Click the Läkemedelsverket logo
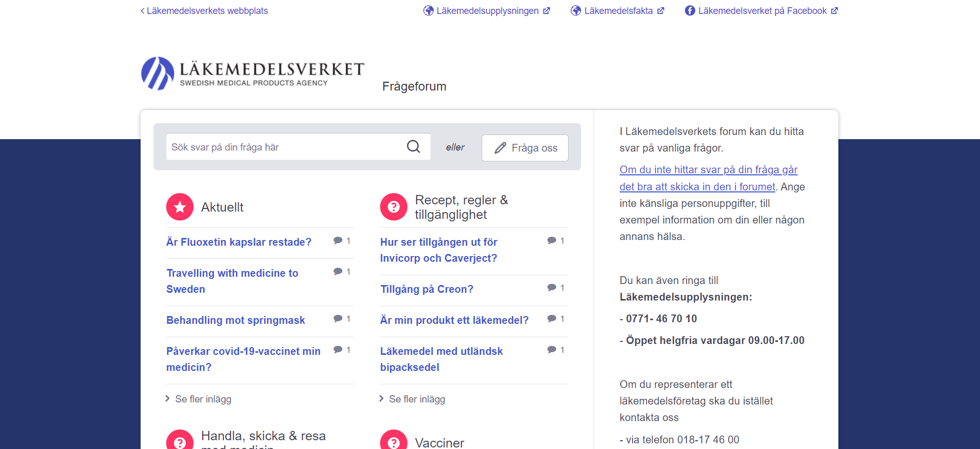The width and height of the screenshot is (980, 449). tap(252, 73)
